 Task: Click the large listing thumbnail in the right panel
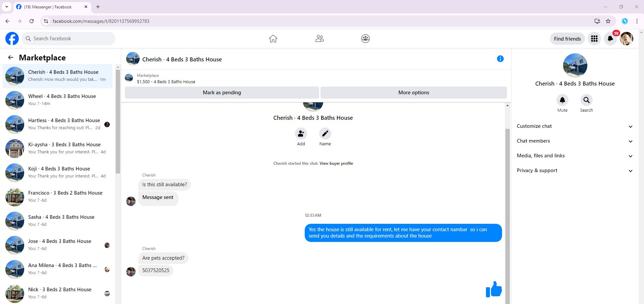pos(575,65)
